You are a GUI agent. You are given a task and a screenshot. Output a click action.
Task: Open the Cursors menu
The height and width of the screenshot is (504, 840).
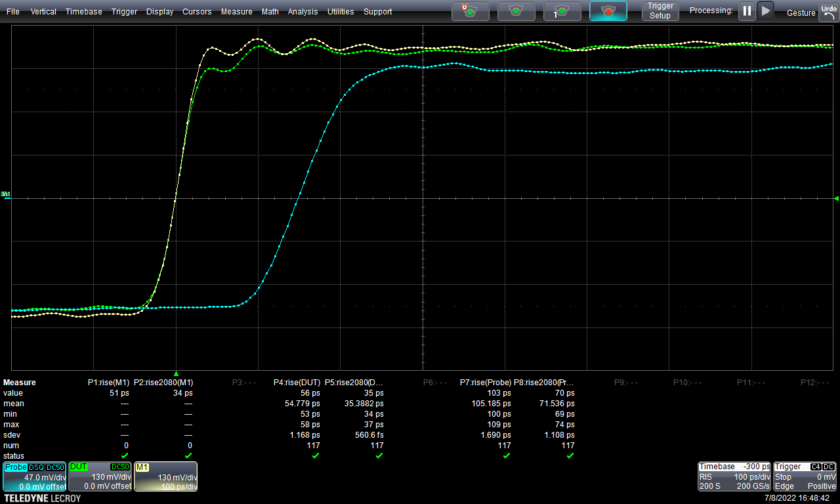coord(197,12)
